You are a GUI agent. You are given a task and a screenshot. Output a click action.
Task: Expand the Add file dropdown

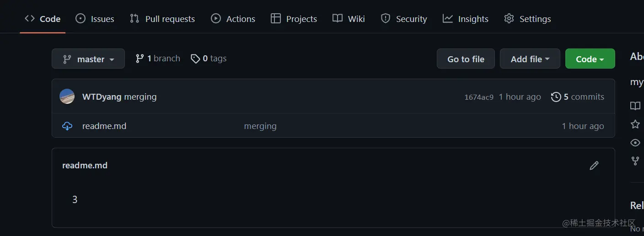[530, 59]
